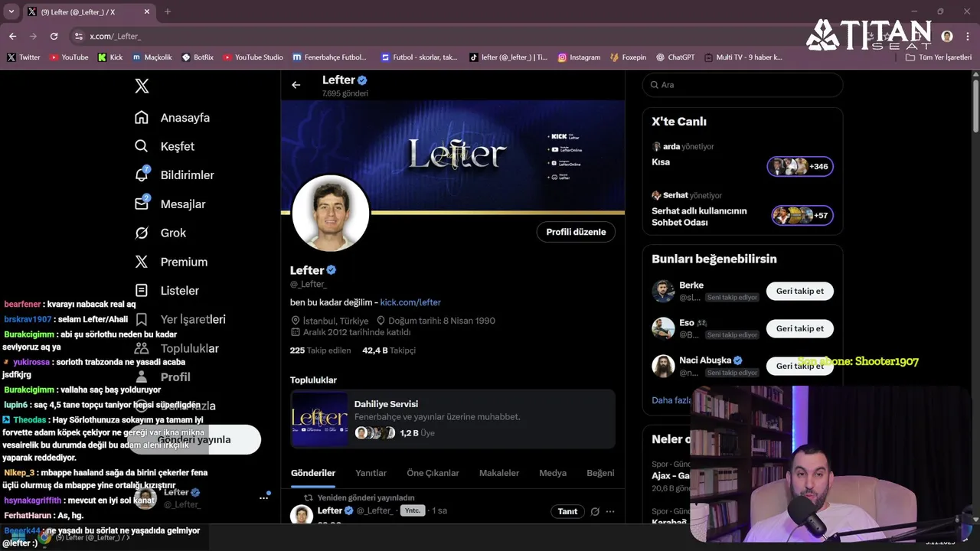This screenshot has height=551, width=980.
Task: Select Beğeni tab
Action: click(x=600, y=473)
